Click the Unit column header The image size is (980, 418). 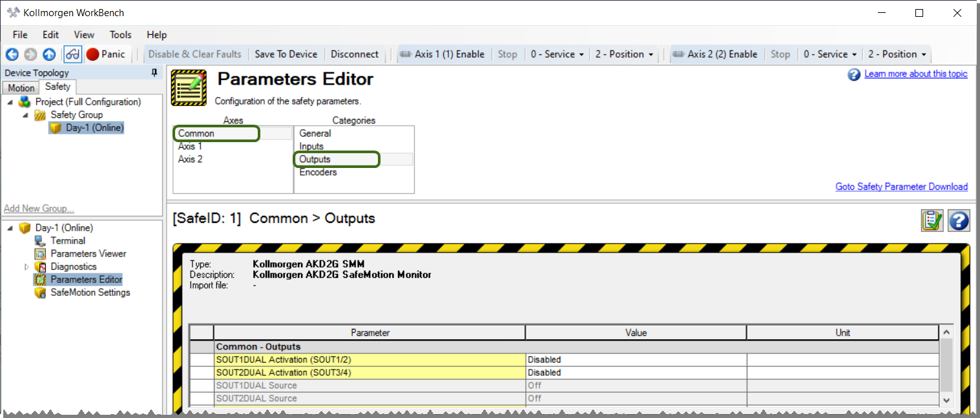click(842, 333)
